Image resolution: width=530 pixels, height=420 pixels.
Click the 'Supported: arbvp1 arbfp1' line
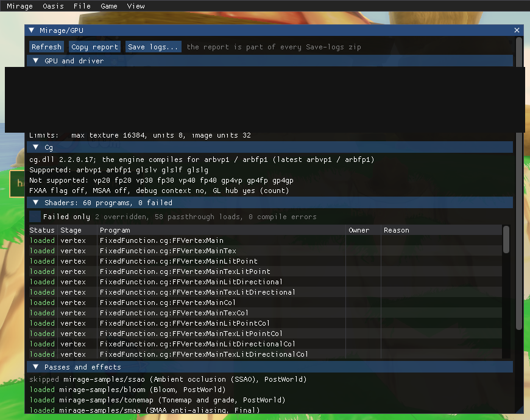[119, 170]
